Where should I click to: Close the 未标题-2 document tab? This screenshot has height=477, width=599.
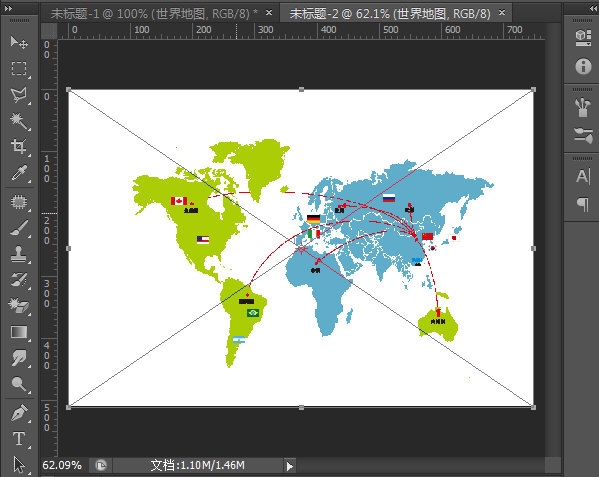(502, 13)
